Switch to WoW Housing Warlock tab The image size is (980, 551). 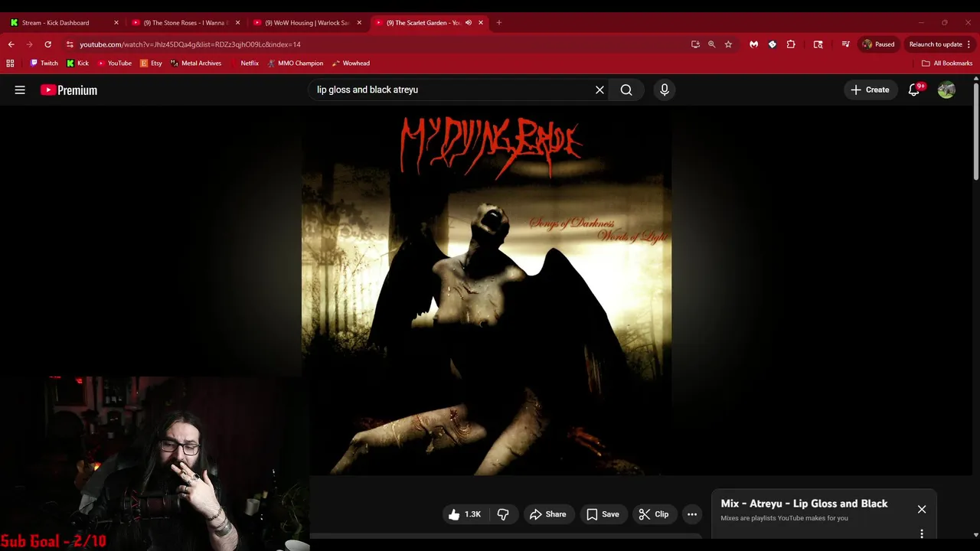tap(306, 23)
